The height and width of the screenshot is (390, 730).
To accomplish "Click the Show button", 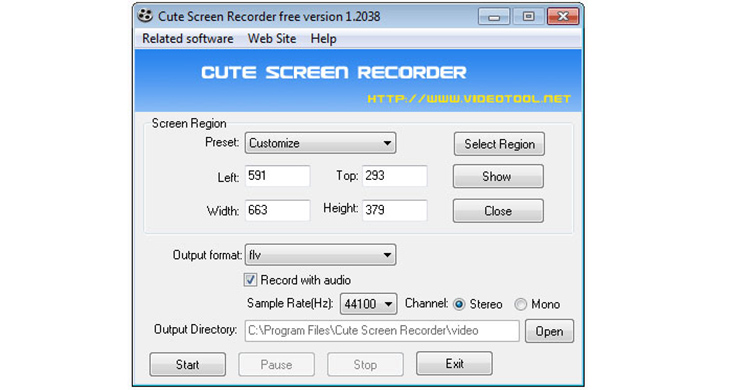I will pyautogui.click(x=498, y=176).
